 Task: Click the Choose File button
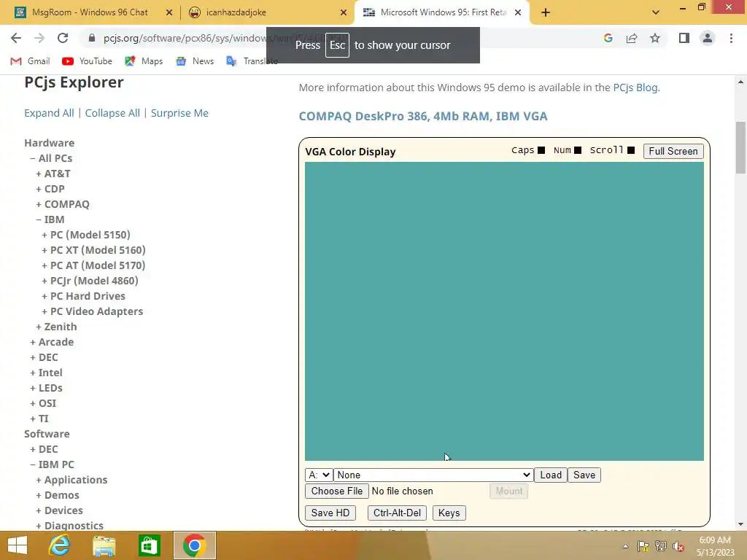pyautogui.click(x=337, y=491)
